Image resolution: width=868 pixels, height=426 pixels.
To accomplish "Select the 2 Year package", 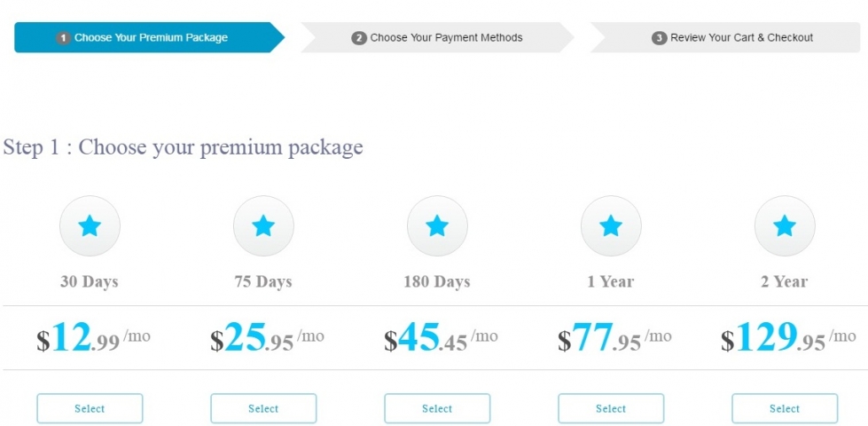I will pos(785,408).
